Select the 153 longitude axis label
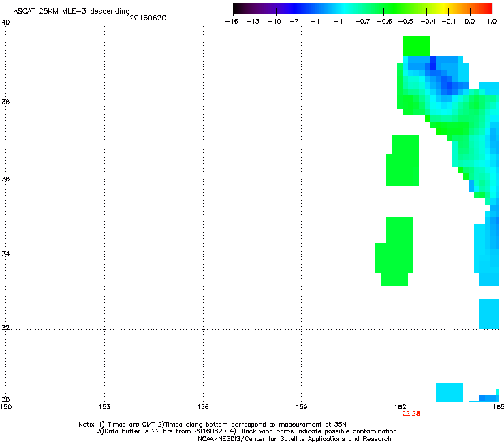Screen dimensions: 504x443 (x=104, y=407)
